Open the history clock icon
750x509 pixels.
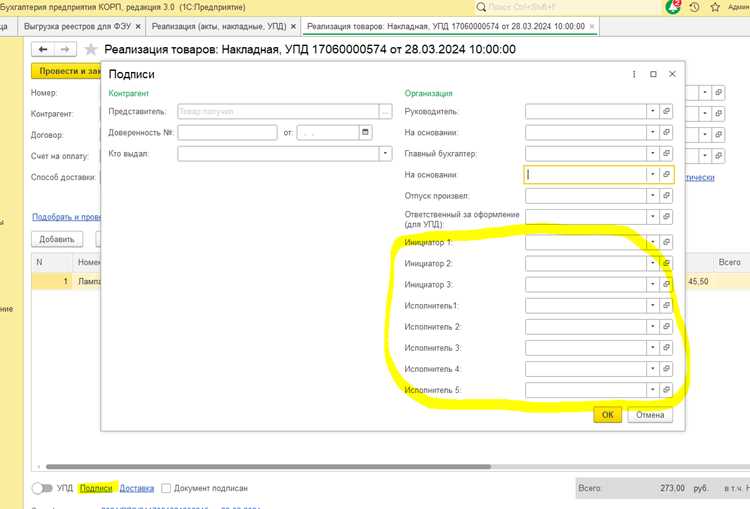point(695,7)
